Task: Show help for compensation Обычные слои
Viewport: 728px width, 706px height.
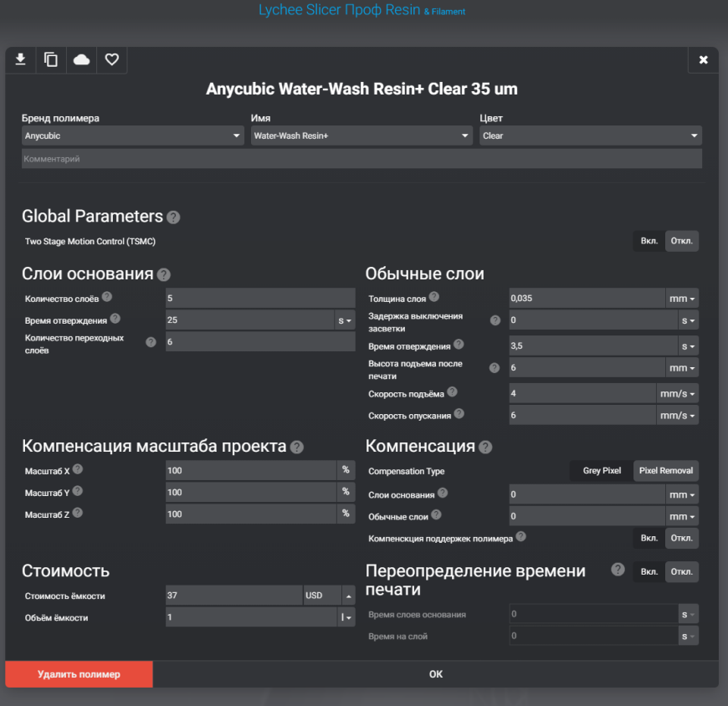Action: [436, 514]
